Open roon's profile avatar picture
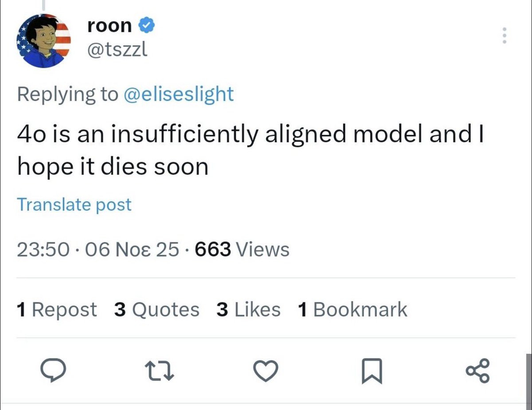Image resolution: width=532 pixels, height=410 pixels. (x=43, y=41)
